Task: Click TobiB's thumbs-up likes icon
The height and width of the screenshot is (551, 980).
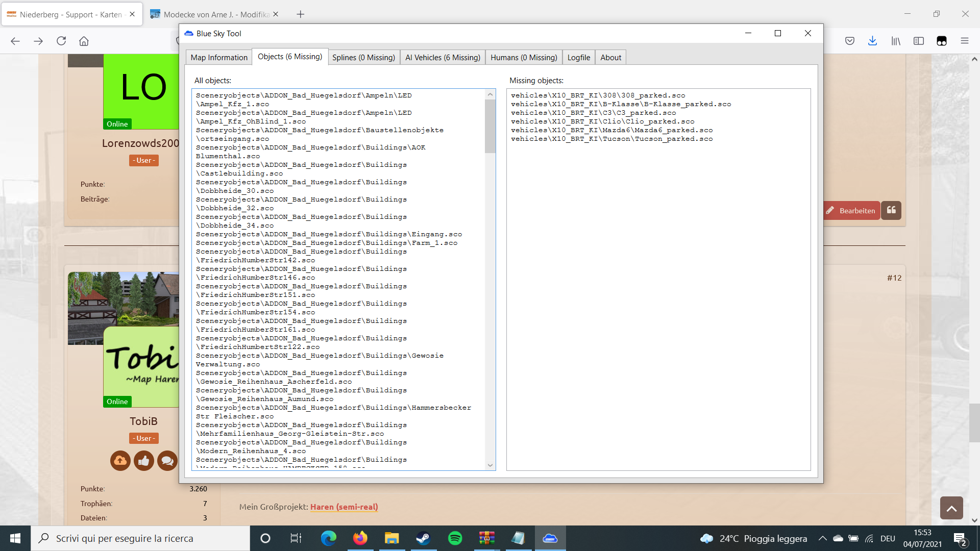Action: [x=144, y=461]
